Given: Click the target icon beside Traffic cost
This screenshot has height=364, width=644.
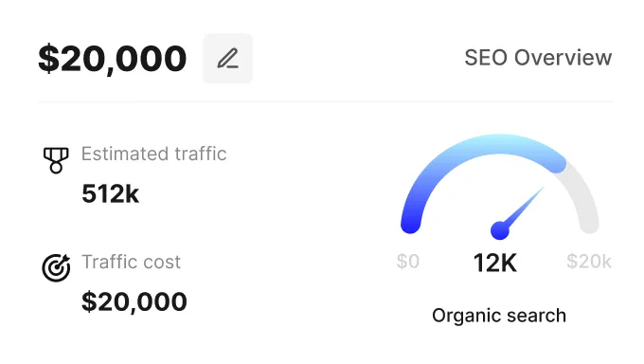Looking at the screenshot, I should tap(56, 267).
